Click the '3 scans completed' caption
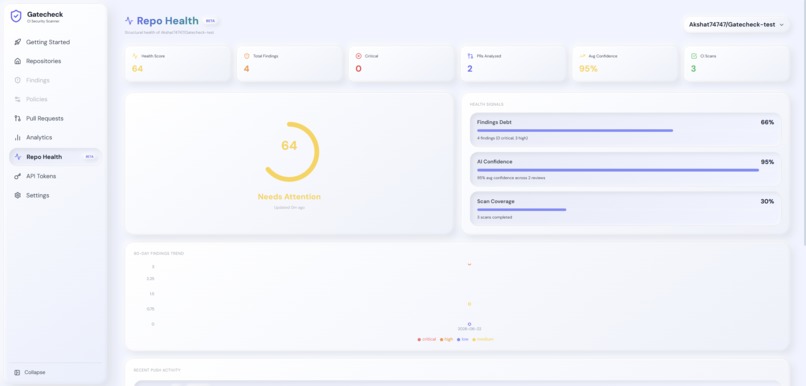The image size is (806, 386). pos(494,217)
